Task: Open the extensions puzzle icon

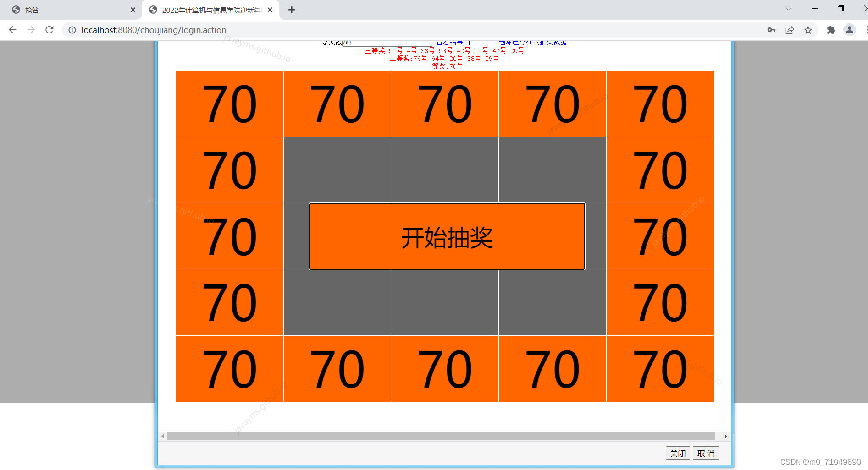Action: 831,30
